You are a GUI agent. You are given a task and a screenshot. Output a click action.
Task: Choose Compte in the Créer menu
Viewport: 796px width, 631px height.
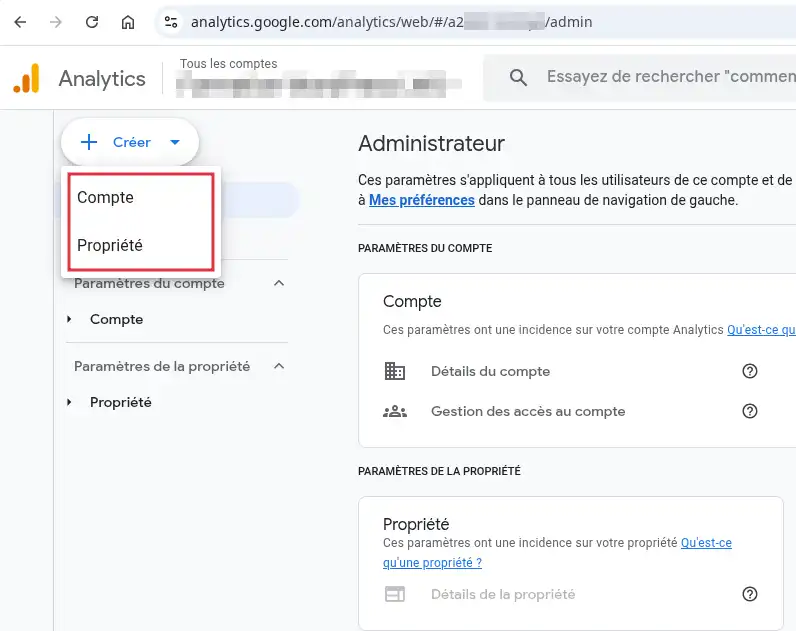[x=141, y=197]
